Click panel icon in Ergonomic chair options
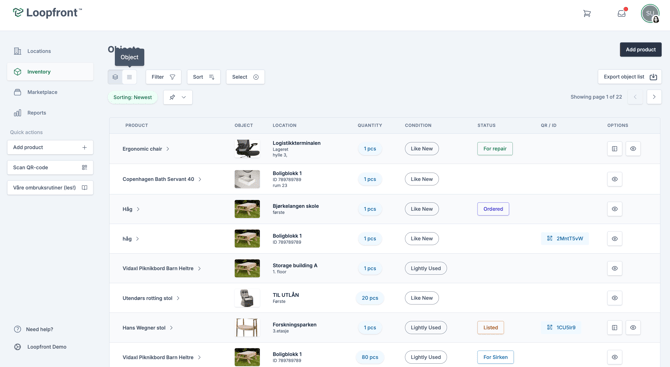Image resolution: width=670 pixels, height=367 pixels. [x=614, y=149]
